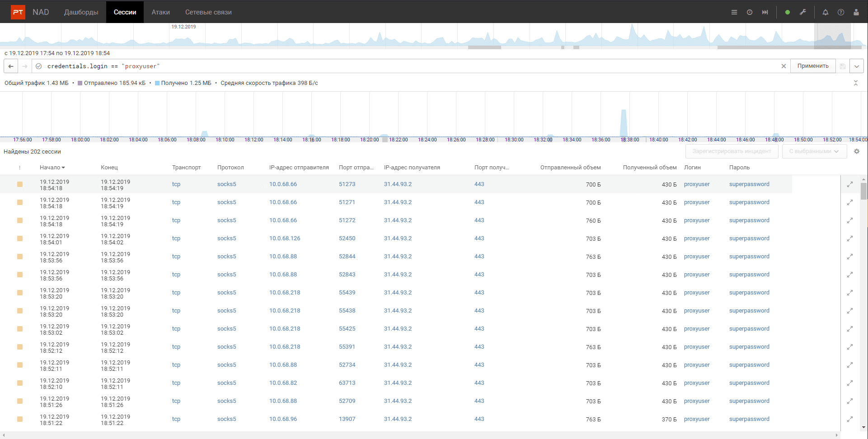Sort by the "Конец" column header
This screenshot has width=868, height=439.
point(109,168)
